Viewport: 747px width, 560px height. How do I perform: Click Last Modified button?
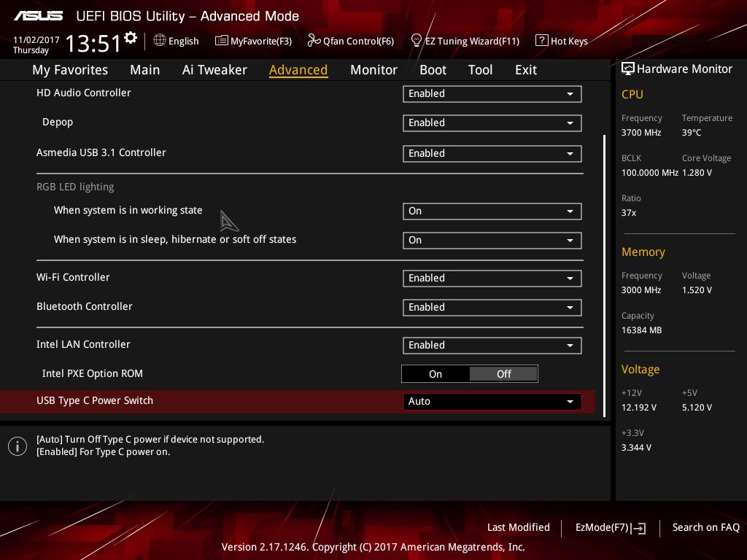click(518, 528)
